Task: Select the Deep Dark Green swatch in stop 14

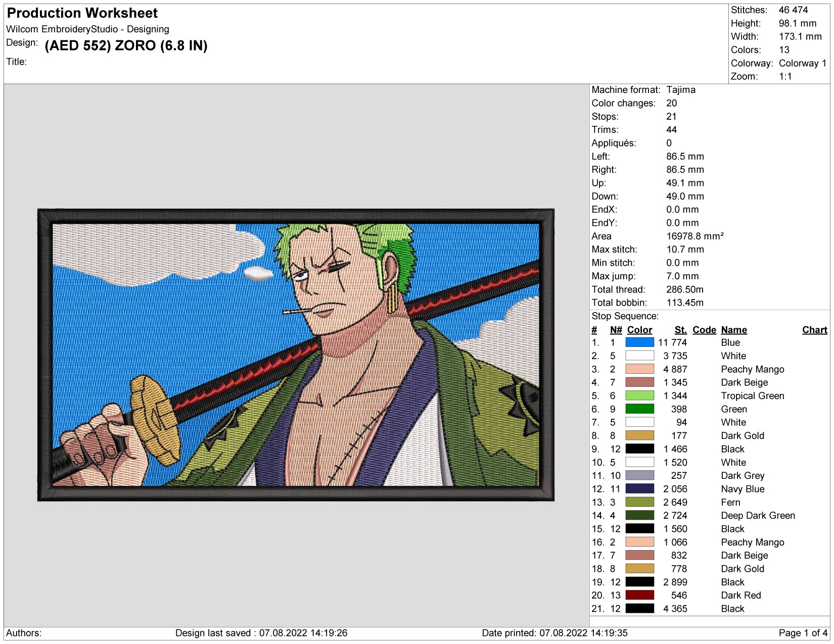Action: pos(639,515)
